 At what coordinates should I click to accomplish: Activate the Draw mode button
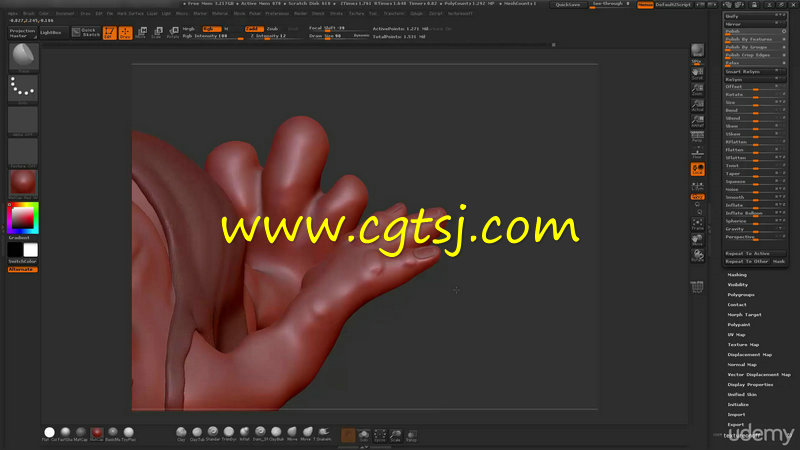coord(125,33)
